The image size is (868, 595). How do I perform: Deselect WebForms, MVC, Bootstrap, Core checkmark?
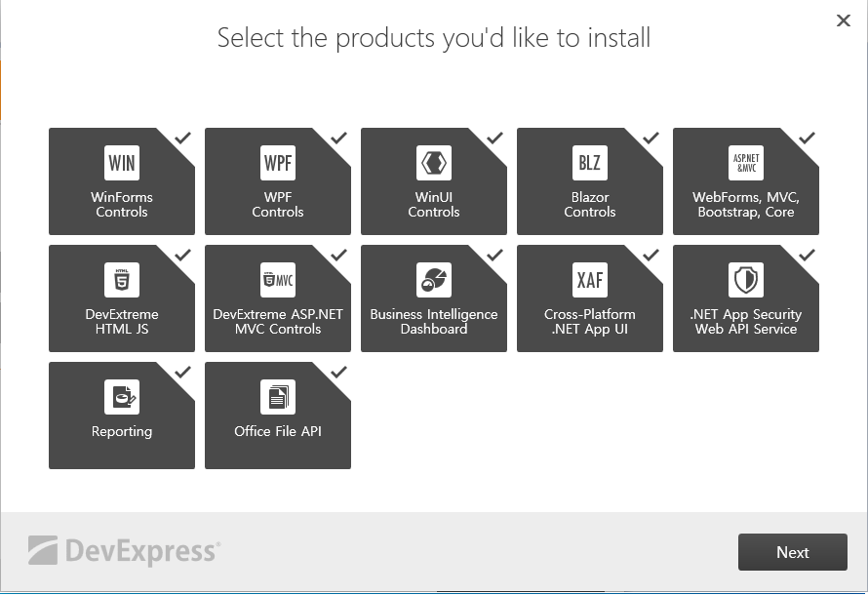point(808,138)
